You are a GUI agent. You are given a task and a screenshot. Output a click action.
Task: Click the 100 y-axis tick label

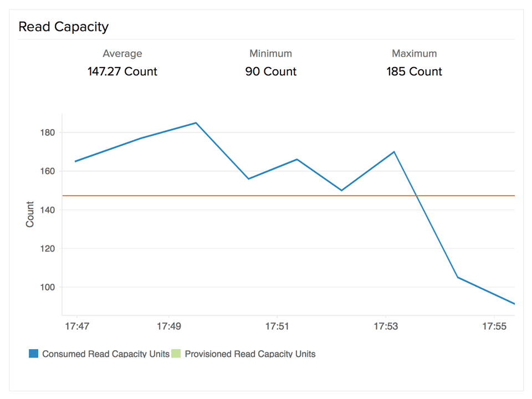pos(47,287)
